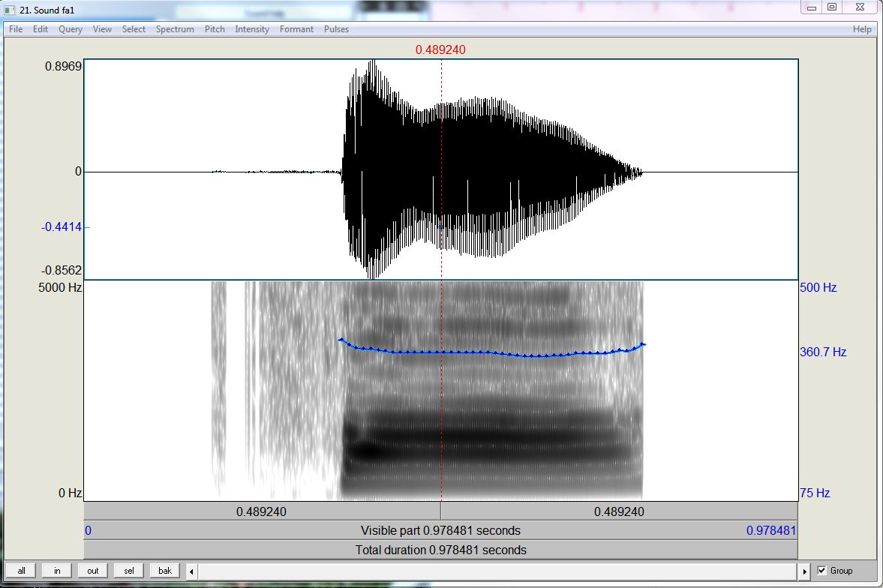Open the Intensity menu
Screen dimensions: 883x588
tap(252, 29)
